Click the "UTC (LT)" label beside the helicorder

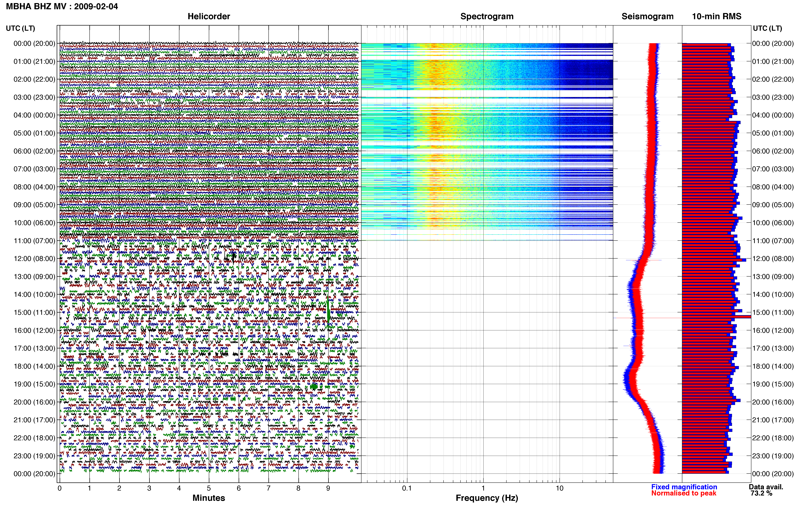tap(21, 28)
